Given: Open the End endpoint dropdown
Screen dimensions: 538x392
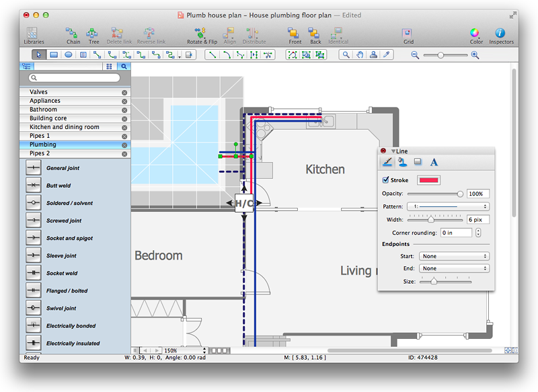Looking at the screenshot, I should point(454,268).
